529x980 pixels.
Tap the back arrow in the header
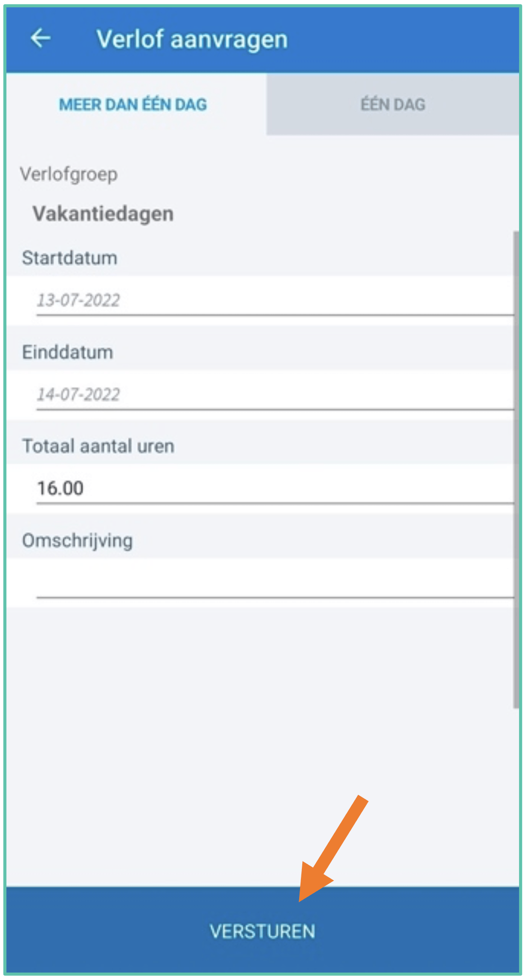pyautogui.click(x=40, y=38)
